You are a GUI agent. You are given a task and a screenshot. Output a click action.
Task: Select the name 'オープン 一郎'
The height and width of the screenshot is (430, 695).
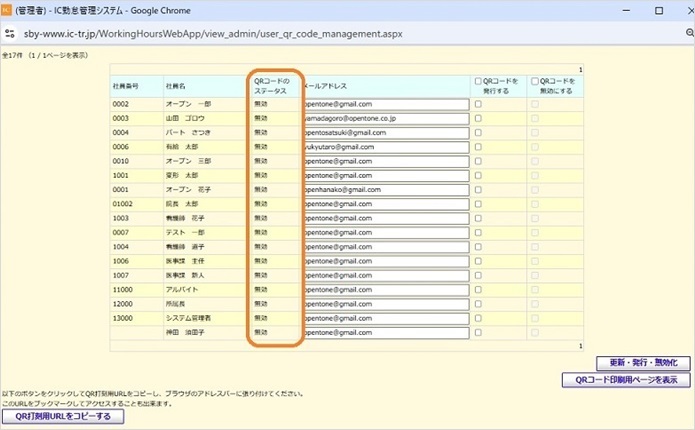pyautogui.click(x=188, y=104)
